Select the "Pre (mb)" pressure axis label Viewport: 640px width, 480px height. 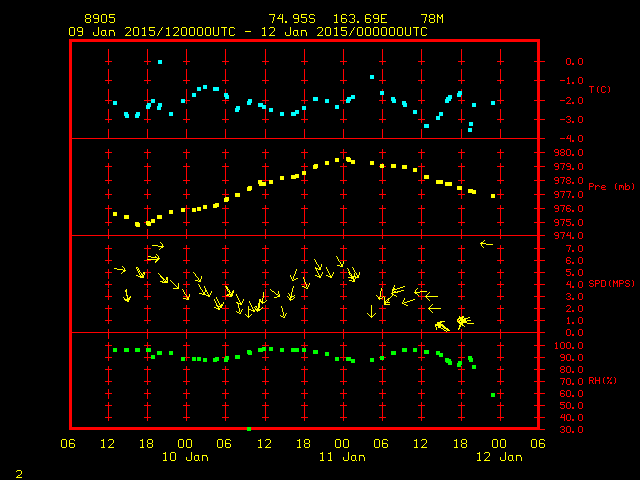tap(611, 187)
